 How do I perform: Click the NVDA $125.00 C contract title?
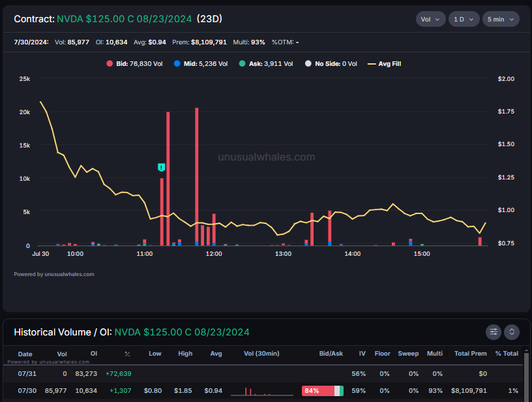tap(124, 19)
